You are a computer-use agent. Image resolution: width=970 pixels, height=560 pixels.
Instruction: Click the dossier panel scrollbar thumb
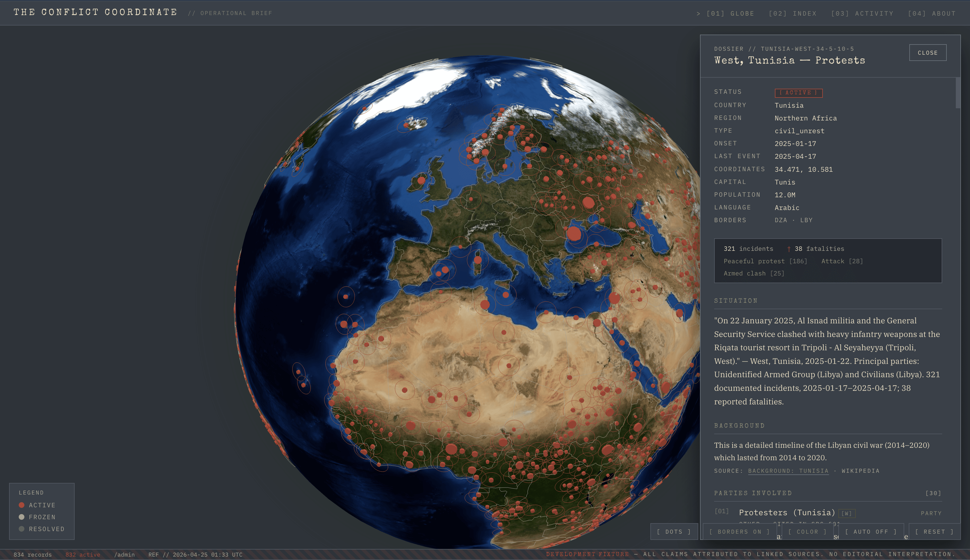click(958, 93)
